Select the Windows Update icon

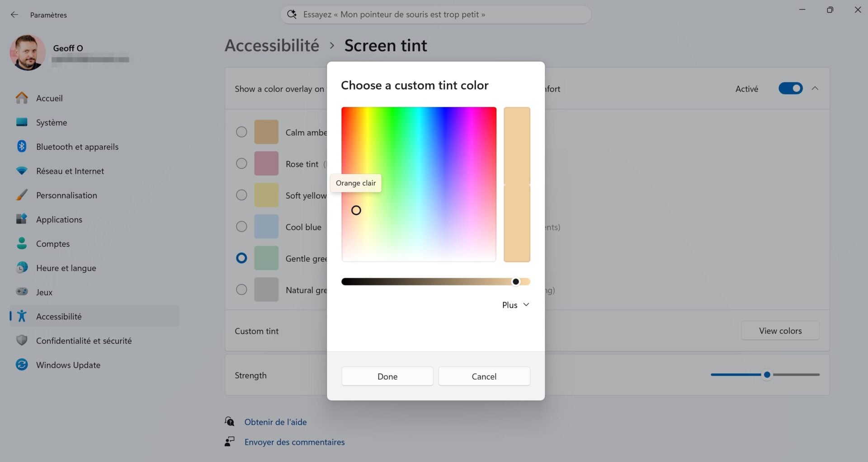22,365
